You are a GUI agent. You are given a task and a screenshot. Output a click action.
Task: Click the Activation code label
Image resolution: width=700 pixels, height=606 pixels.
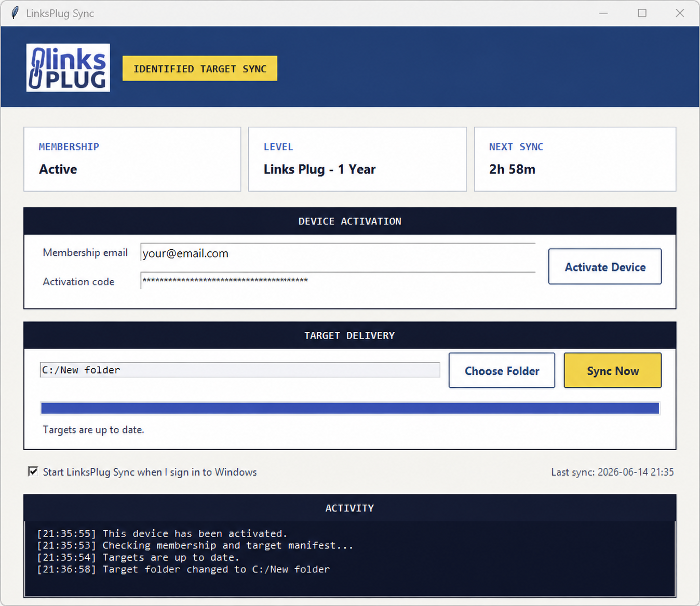pos(78,281)
